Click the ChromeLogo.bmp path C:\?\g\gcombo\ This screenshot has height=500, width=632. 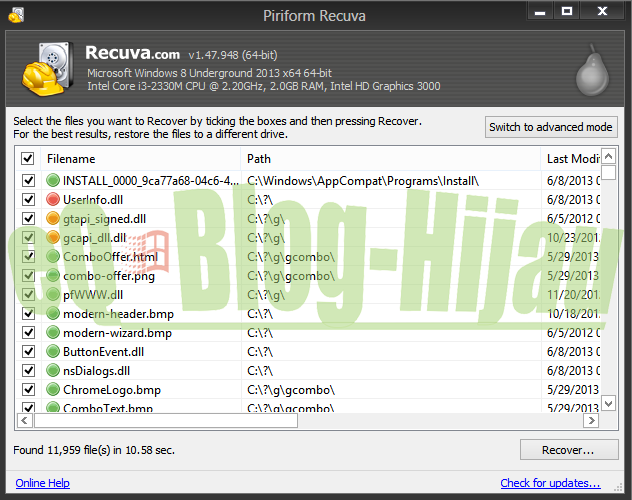click(x=291, y=390)
